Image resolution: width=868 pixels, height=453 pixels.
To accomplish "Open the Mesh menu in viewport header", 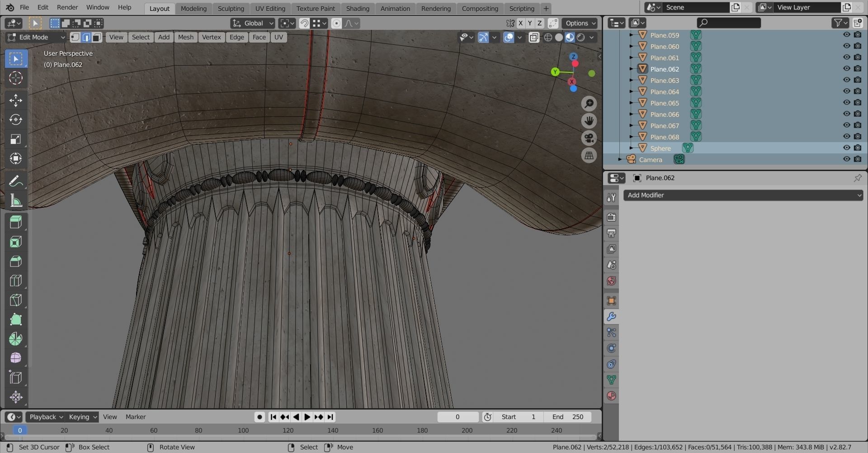I will [x=186, y=37].
